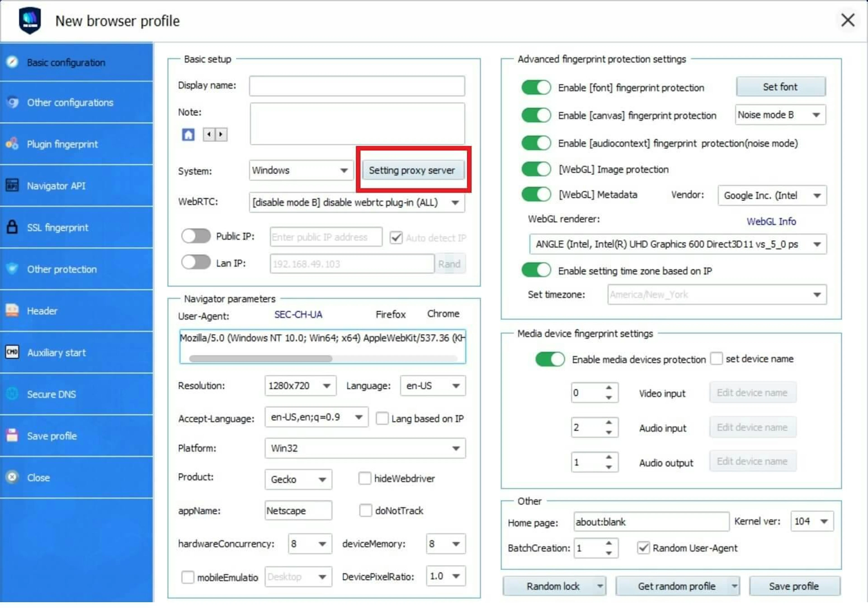Check the hideWebdriver checkbox
This screenshot has width=868, height=608.
click(x=364, y=478)
